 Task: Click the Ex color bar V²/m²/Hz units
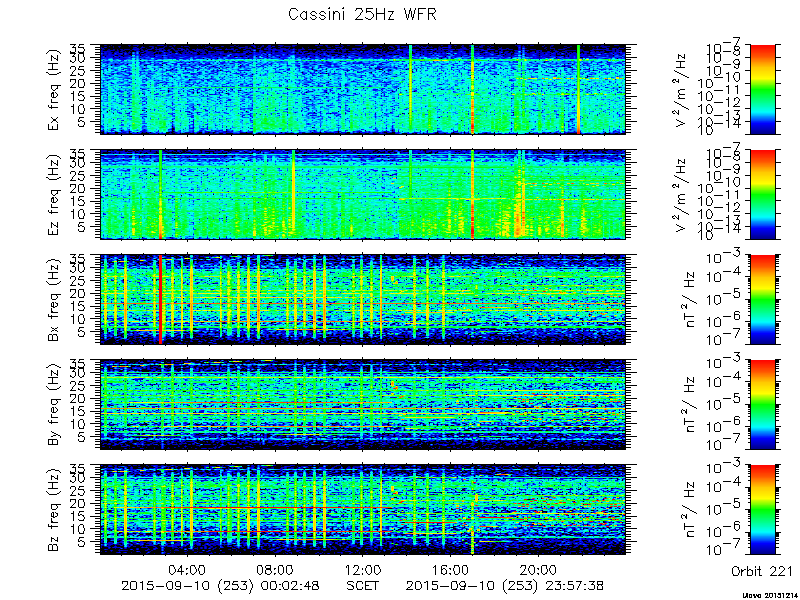click(682, 89)
